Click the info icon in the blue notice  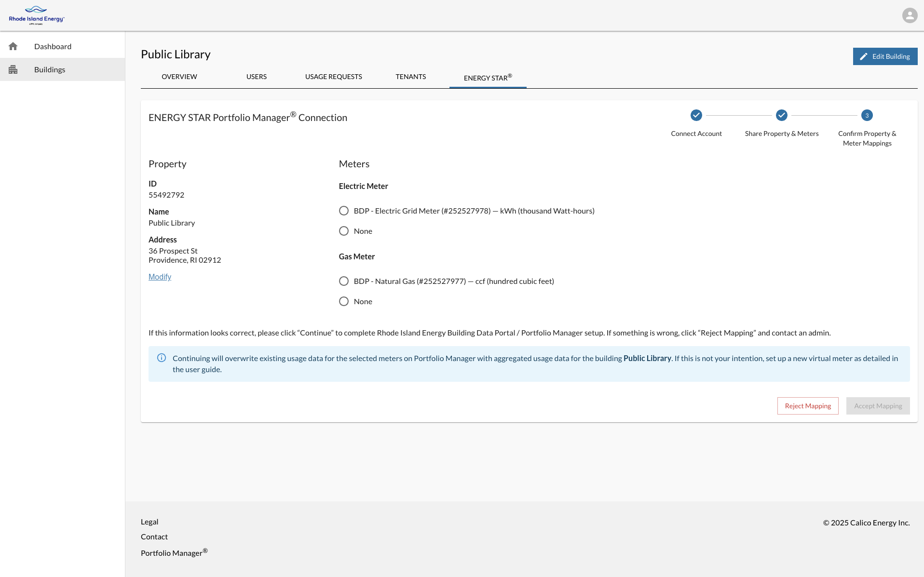coord(162,358)
